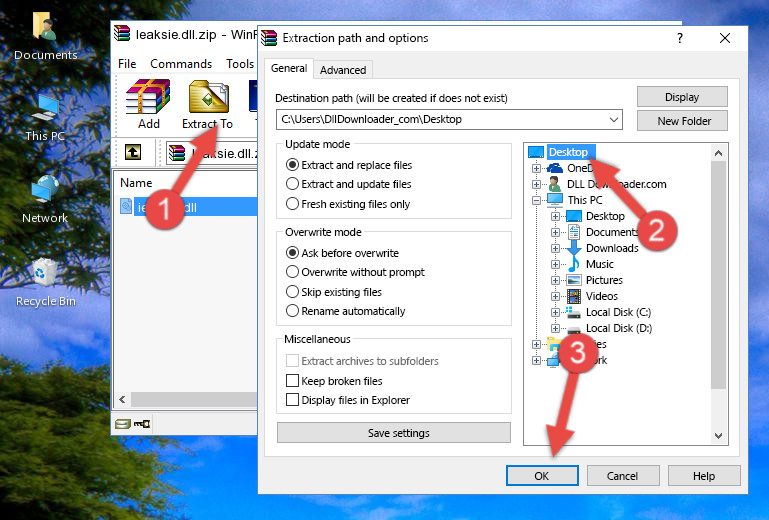This screenshot has width=769, height=520.
Task: Click the folder tree scroll up arrow
Action: (x=718, y=153)
